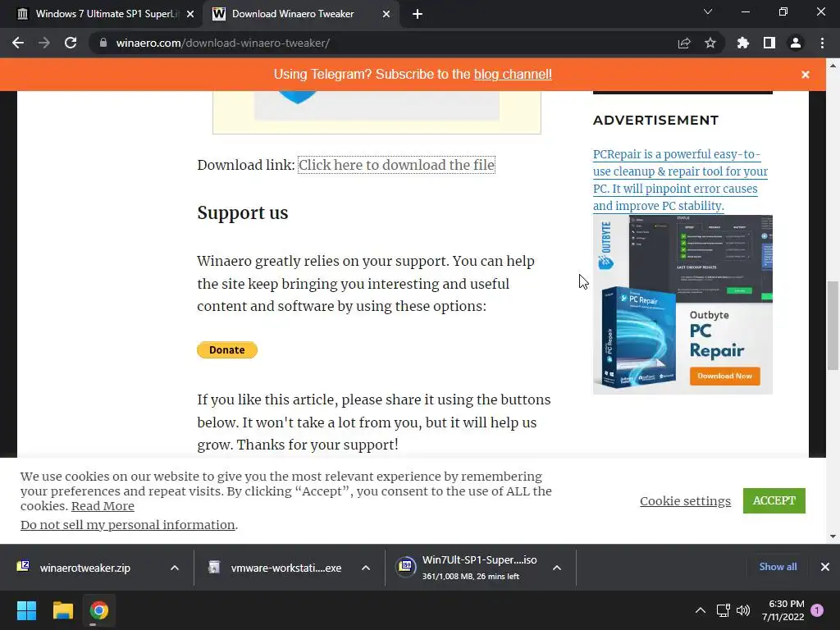Close the downloads bar

coord(825,567)
